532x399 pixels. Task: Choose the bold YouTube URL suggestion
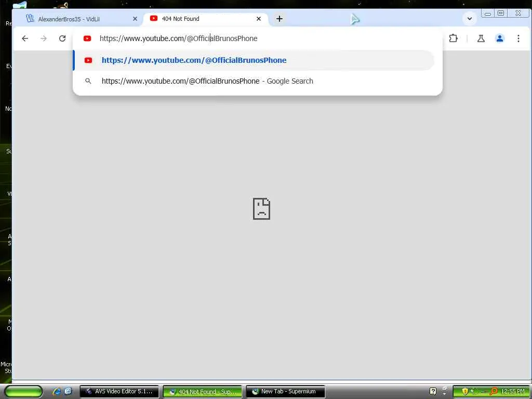pos(254,60)
